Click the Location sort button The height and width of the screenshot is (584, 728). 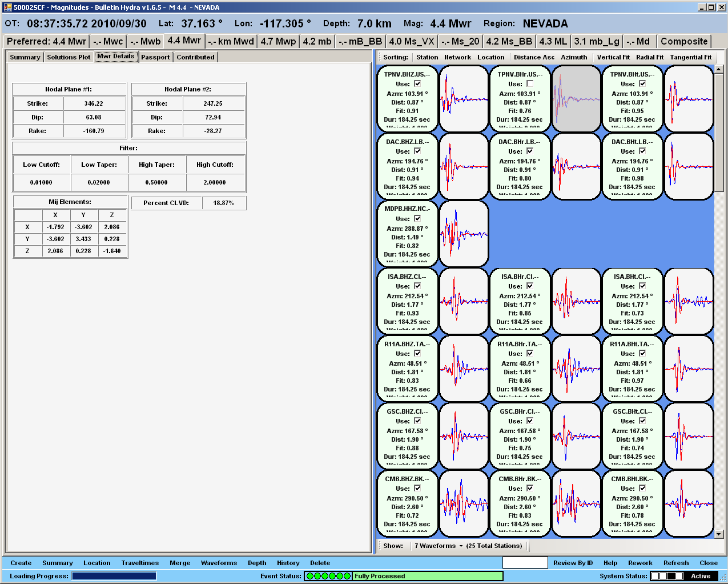point(491,57)
